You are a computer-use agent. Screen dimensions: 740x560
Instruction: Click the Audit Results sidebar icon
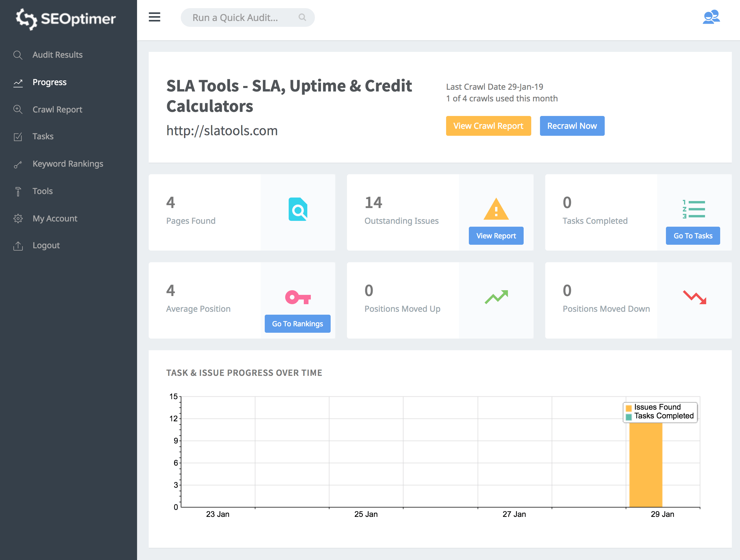tap(18, 55)
